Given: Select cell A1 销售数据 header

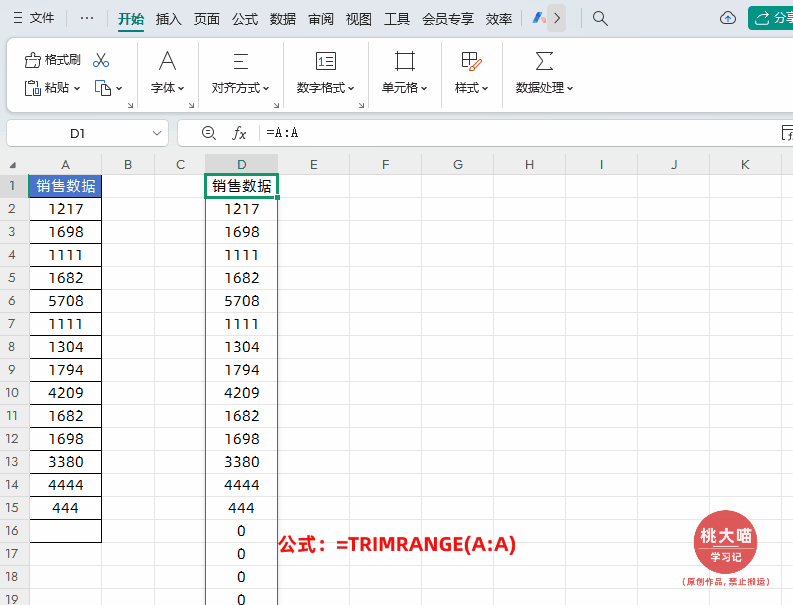Looking at the screenshot, I should click(x=65, y=186).
